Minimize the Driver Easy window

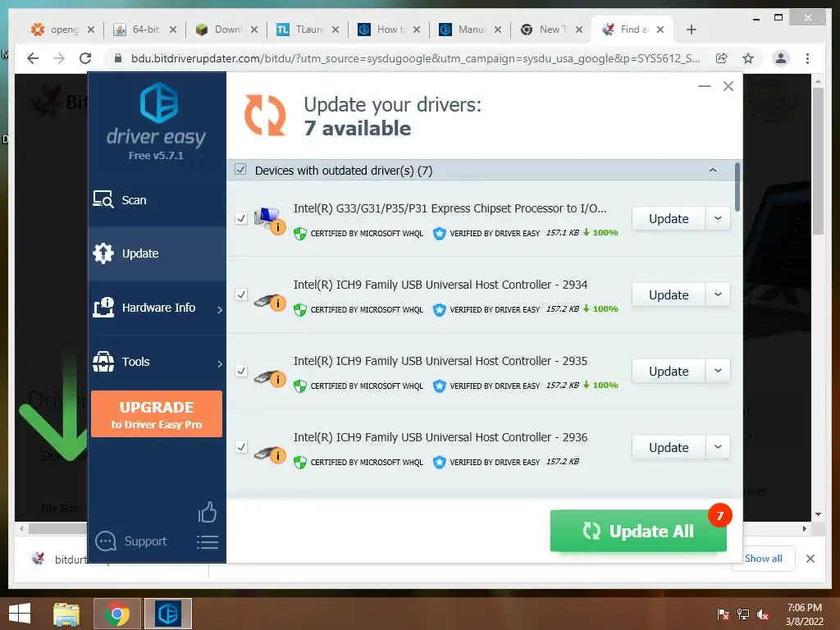(x=705, y=86)
